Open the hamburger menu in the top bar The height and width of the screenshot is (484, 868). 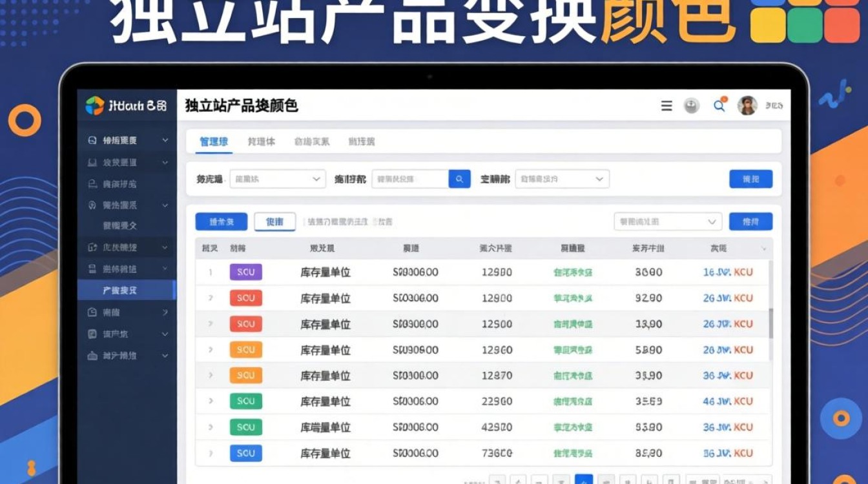pos(666,106)
